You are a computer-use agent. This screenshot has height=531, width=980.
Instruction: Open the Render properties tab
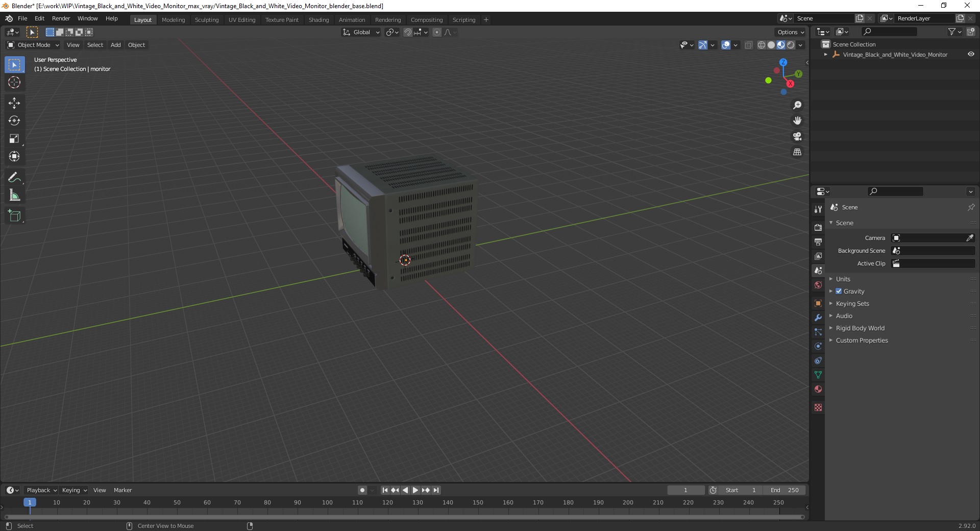(x=818, y=227)
